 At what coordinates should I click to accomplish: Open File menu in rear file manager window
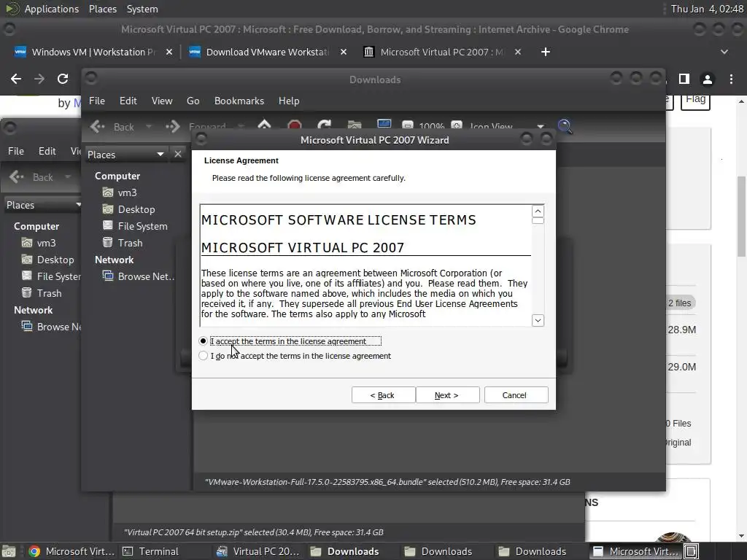tap(16, 151)
